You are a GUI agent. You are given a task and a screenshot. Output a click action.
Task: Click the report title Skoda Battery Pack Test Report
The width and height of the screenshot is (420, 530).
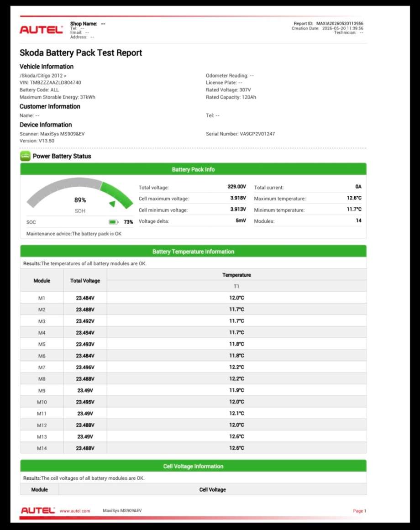81,53
